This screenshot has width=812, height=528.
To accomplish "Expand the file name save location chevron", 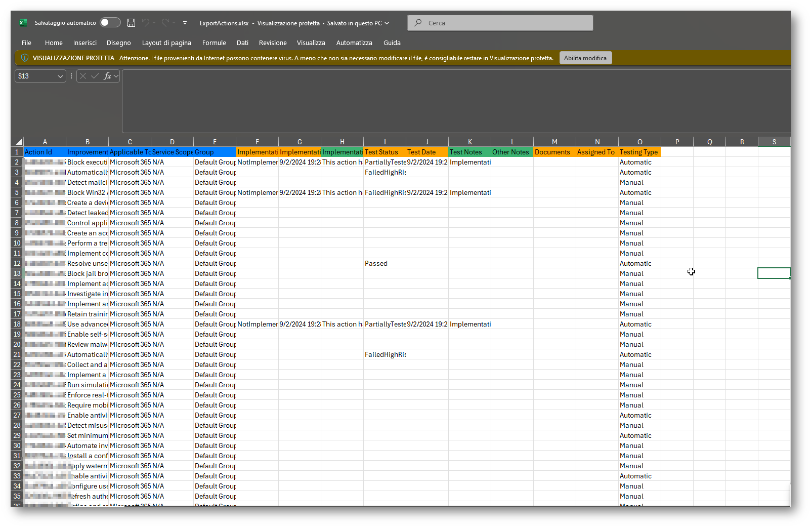I will point(387,23).
